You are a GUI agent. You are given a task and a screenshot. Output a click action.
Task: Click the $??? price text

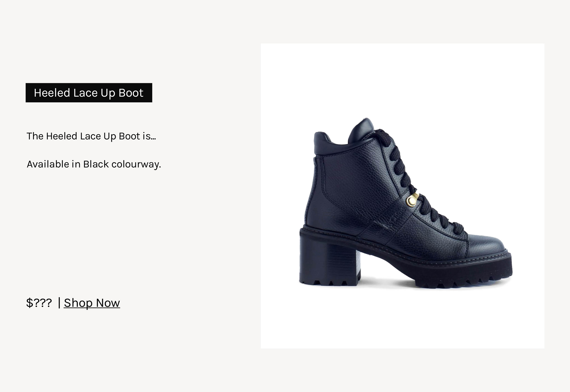coord(39,303)
